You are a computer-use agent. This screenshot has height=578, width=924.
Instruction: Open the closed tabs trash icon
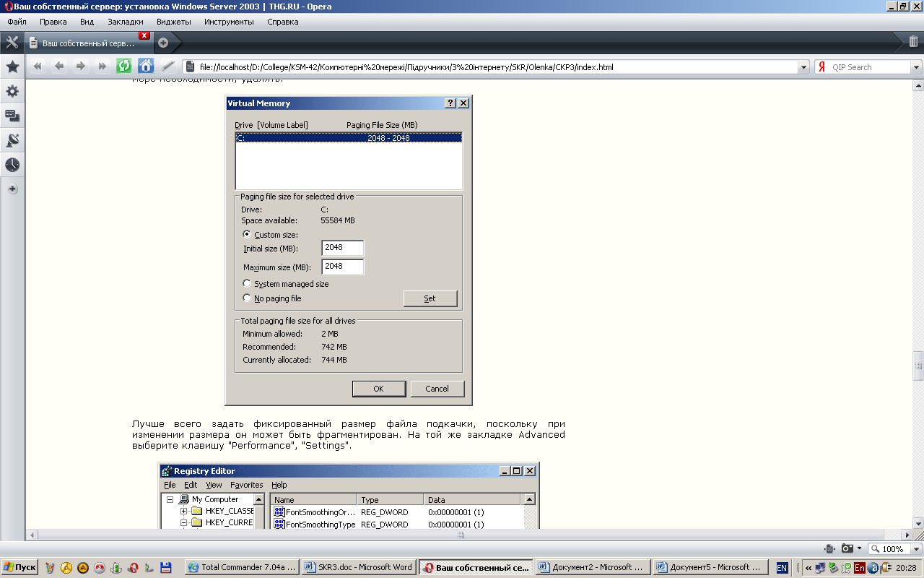tap(913, 42)
